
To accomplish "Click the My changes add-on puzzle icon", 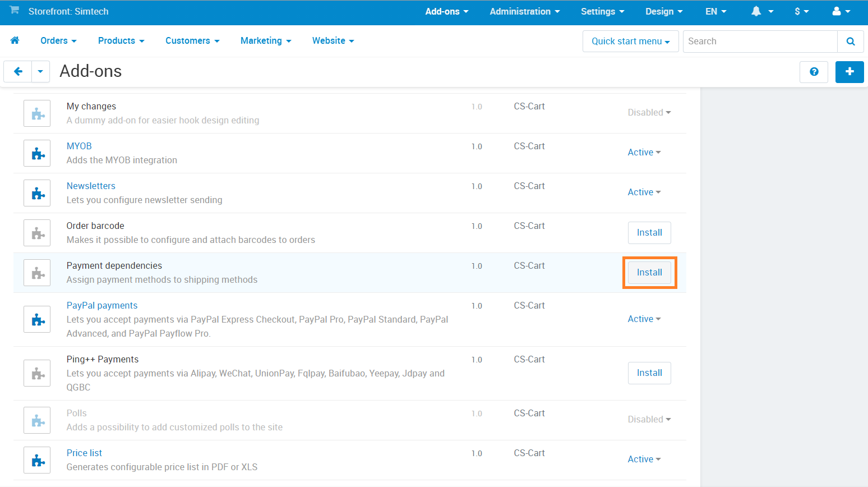I will 37,113.
